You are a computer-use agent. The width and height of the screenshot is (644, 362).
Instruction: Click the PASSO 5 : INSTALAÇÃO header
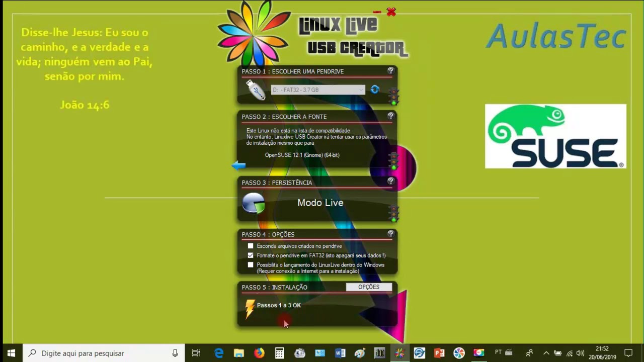pos(275,287)
